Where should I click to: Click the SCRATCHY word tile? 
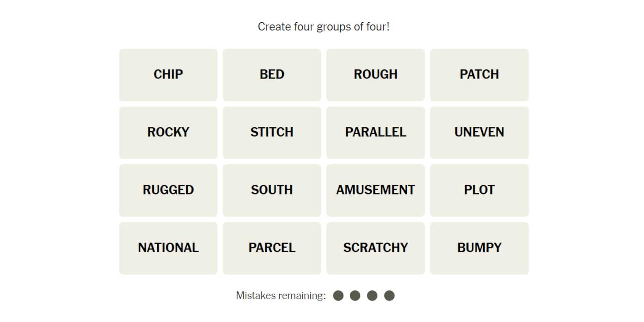pyautogui.click(x=375, y=248)
